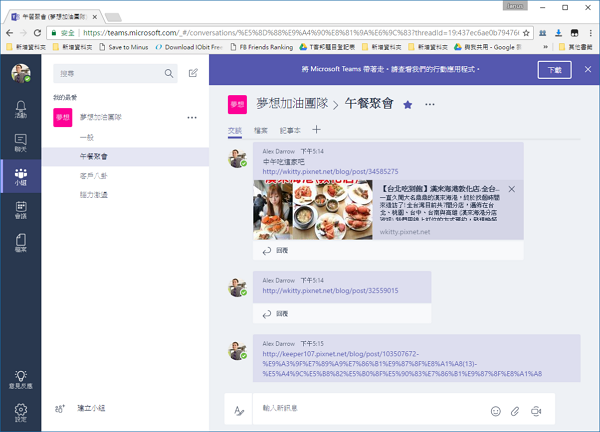The image size is (600, 432).
Task: Click 夢想加油團隊 breadcrumb in header
Action: (292, 103)
